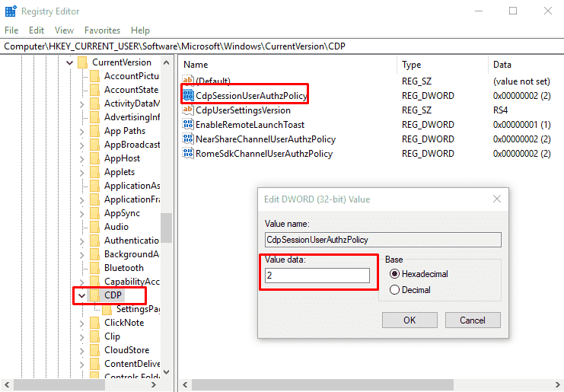Click the CdpUserSettingsVersion string icon
Screen dimensions: 564x392
click(188, 110)
